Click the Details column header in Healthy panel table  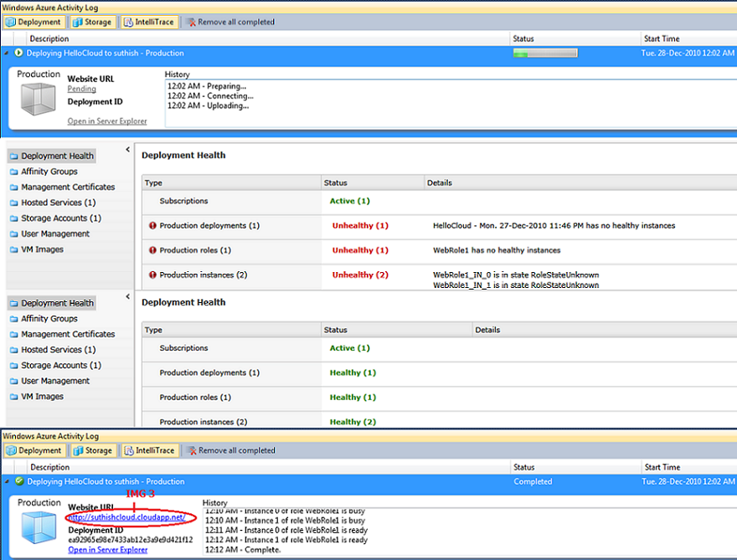point(605,330)
